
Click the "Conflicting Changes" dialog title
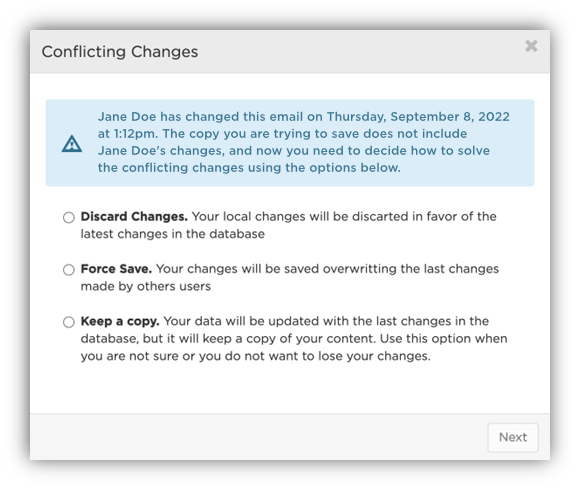(120, 52)
